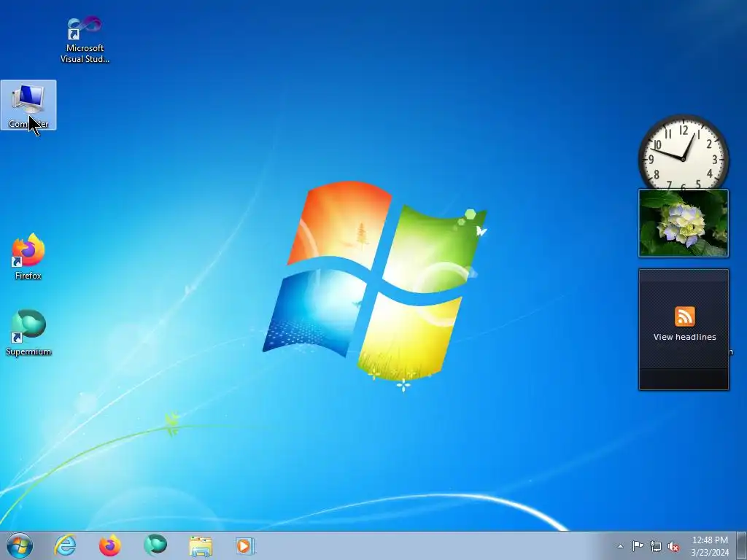The width and height of the screenshot is (747, 560).
Task: Click the analog clock gadget
Action: point(683,153)
